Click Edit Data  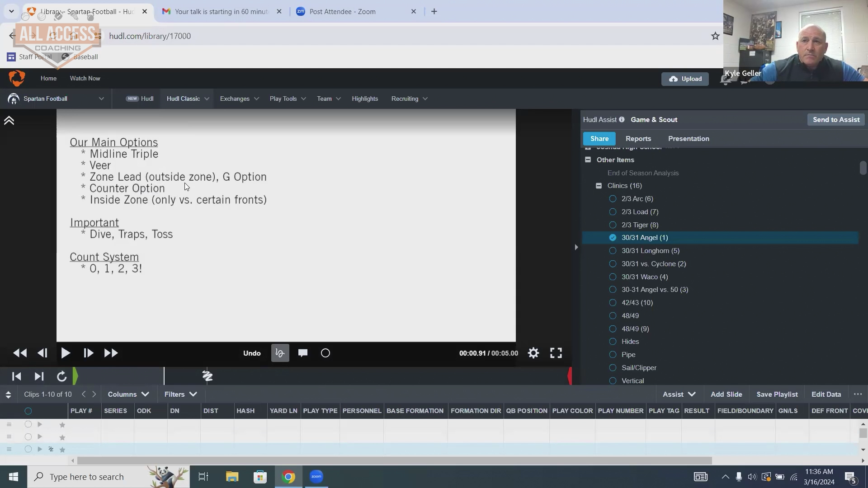pyautogui.click(x=826, y=394)
